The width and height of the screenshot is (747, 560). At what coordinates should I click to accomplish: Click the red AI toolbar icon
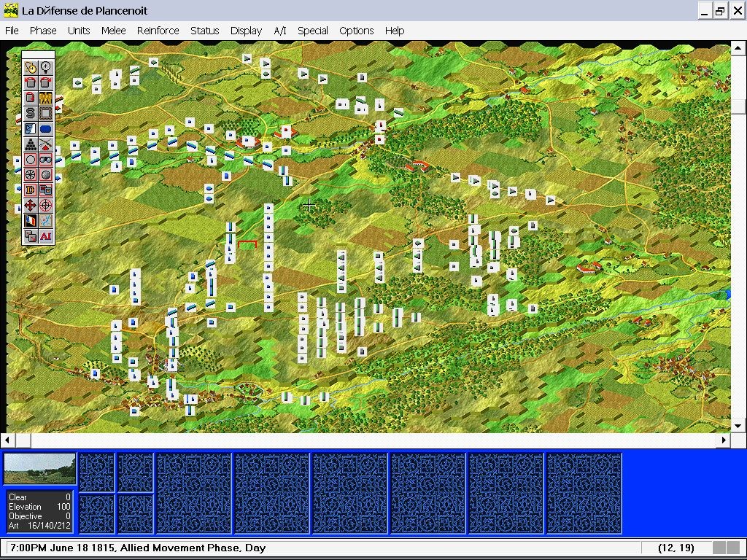[46, 236]
